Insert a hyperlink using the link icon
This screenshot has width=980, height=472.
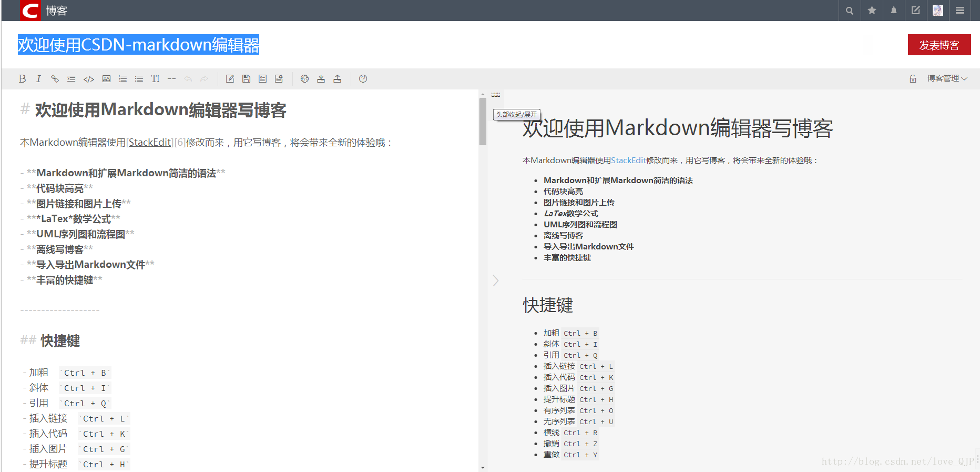[x=55, y=79]
